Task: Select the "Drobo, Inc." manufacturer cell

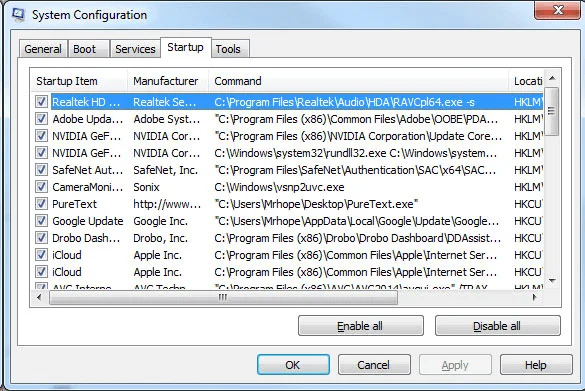Action: pyautogui.click(x=160, y=238)
